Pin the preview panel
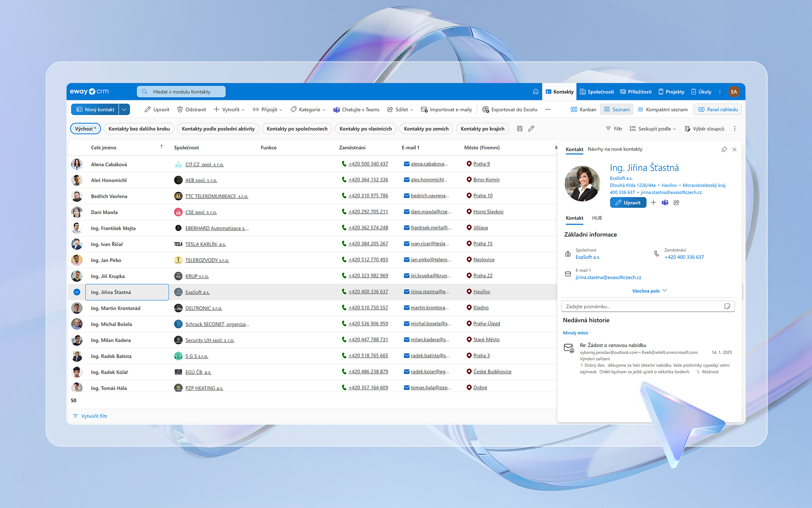Image resolution: width=812 pixels, height=508 pixels. pyautogui.click(x=724, y=149)
